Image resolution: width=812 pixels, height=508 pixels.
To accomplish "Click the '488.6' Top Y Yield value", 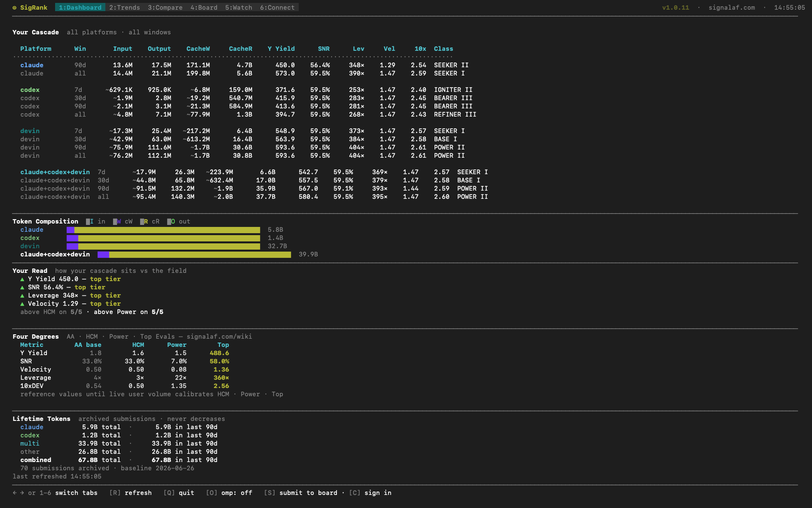I will (x=219, y=353).
